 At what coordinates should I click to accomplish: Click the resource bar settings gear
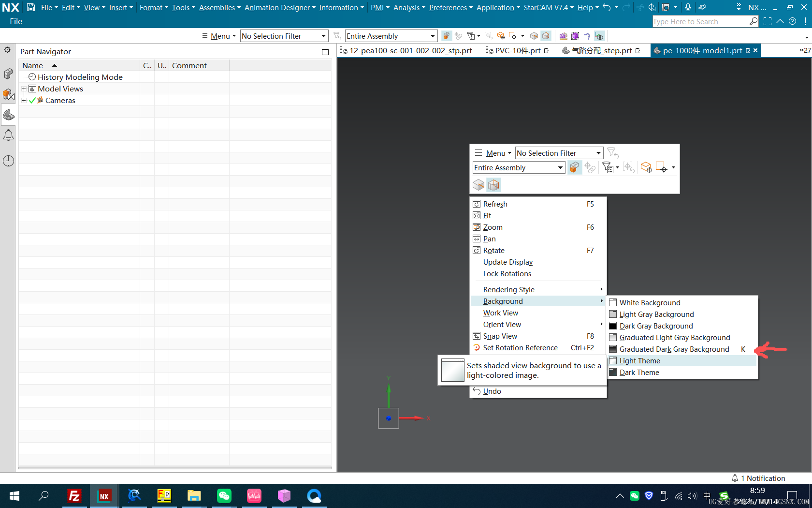[x=7, y=50]
